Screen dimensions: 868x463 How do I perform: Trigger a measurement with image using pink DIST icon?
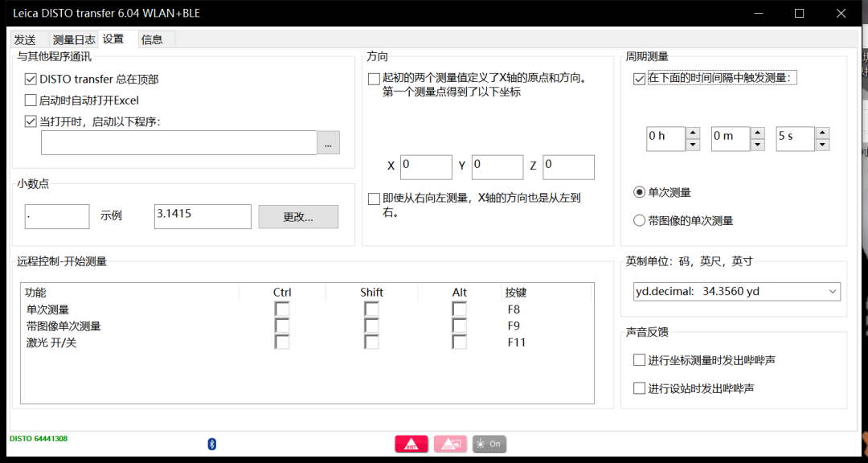[x=450, y=443]
